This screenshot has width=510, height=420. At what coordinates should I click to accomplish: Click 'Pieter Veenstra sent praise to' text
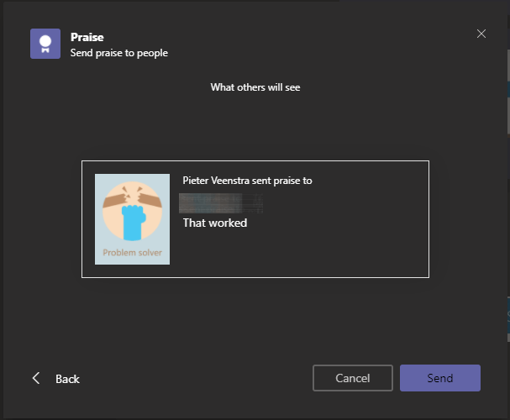[x=247, y=181]
